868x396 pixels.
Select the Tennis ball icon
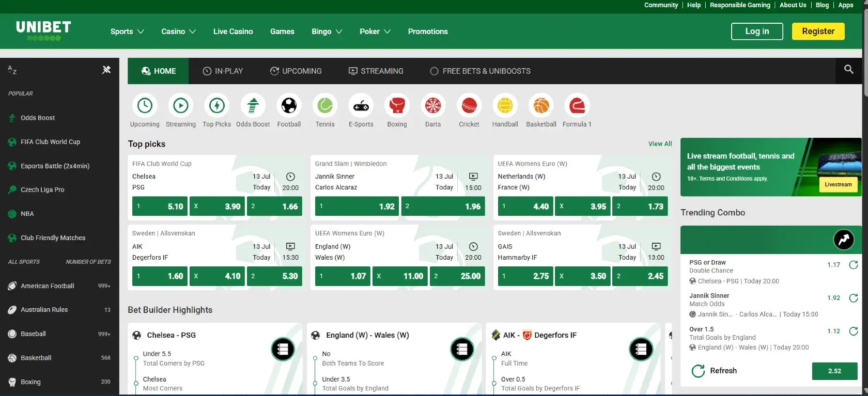325,105
